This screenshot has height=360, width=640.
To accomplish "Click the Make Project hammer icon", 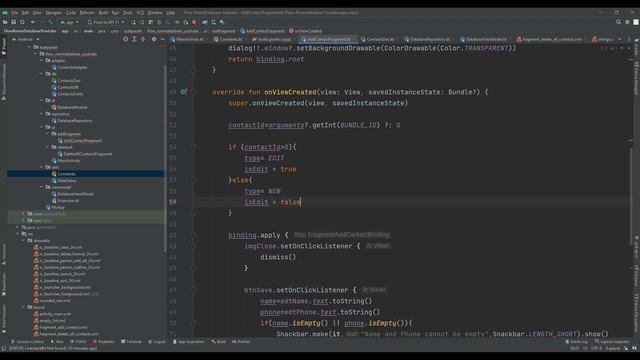I will point(51,22).
